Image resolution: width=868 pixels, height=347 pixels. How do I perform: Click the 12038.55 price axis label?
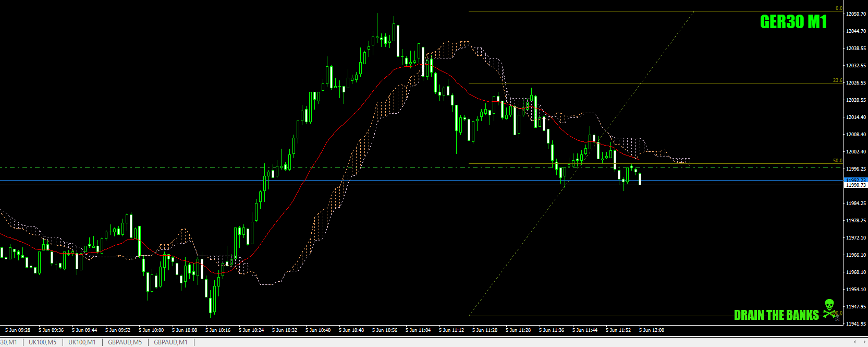click(x=856, y=49)
